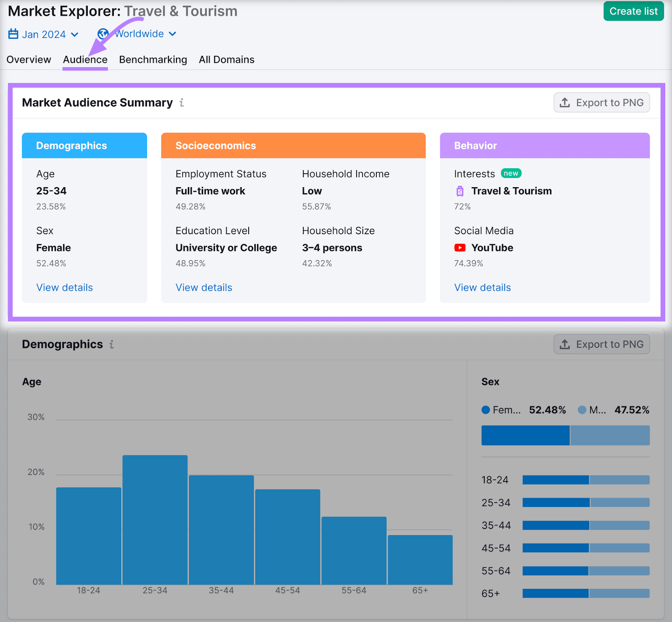This screenshot has height=622, width=672.
Task: Open View details under Socioeconomics
Action: click(204, 287)
